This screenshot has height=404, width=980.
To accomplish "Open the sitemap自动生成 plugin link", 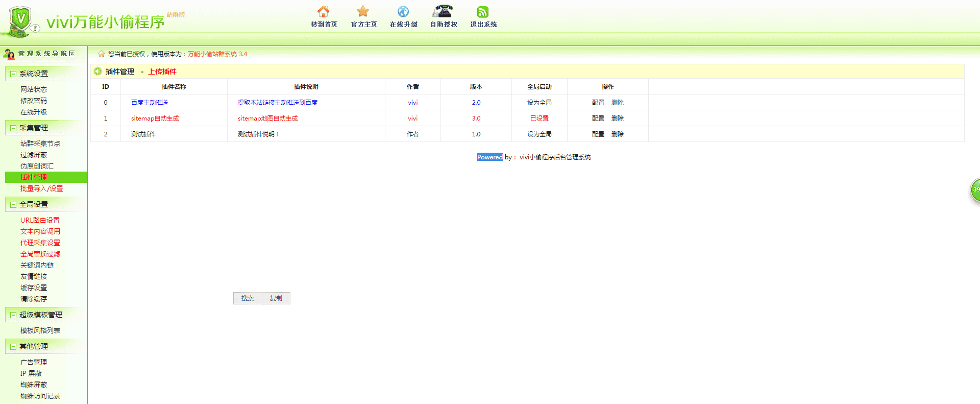I will pos(155,118).
